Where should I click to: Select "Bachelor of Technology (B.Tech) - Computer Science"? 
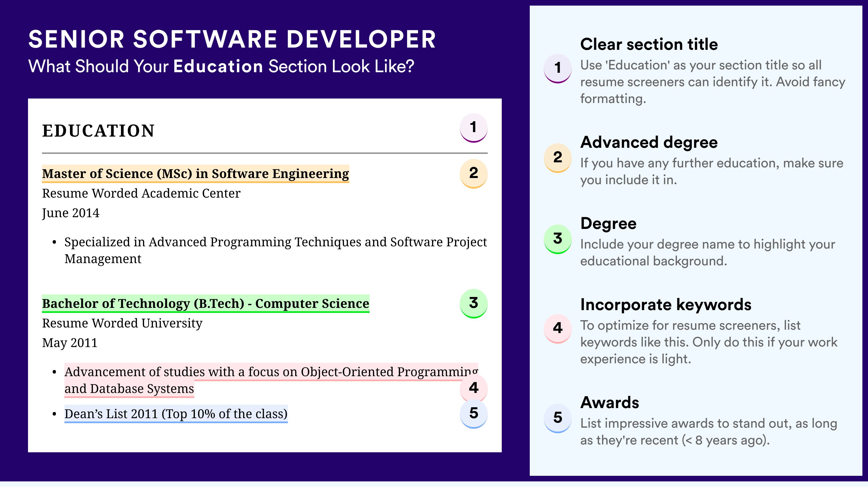point(206,303)
